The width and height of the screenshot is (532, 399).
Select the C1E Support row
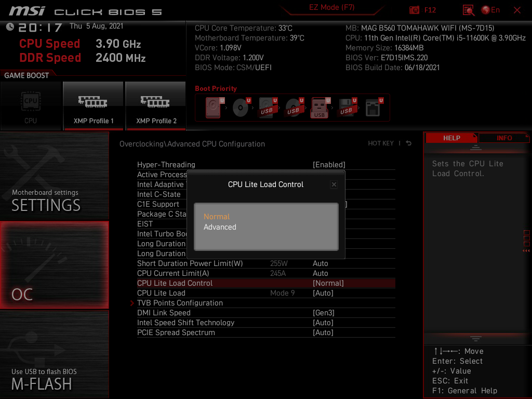[x=158, y=204]
